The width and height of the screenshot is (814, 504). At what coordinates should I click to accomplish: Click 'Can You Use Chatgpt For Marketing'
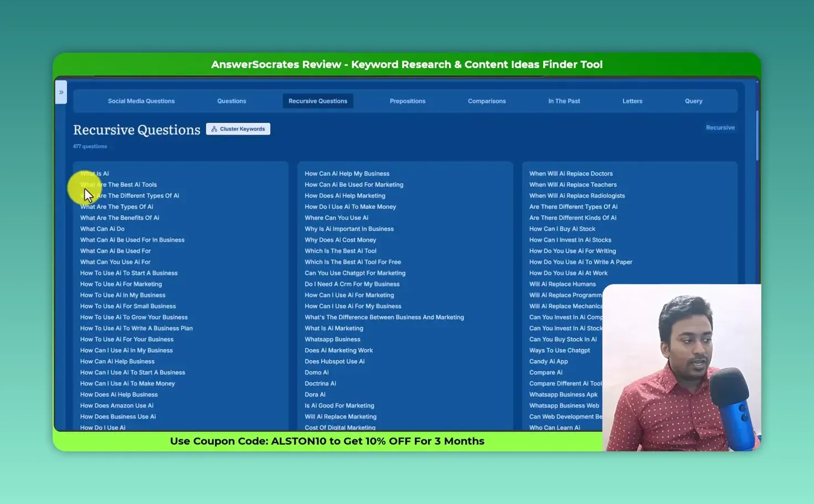click(x=355, y=274)
